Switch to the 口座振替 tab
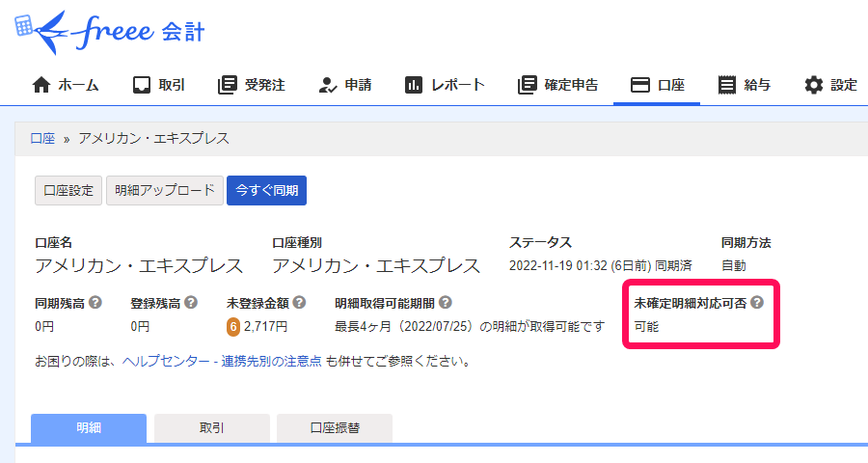The height and width of the screenshot is (463, 868). tap(335, 428)
